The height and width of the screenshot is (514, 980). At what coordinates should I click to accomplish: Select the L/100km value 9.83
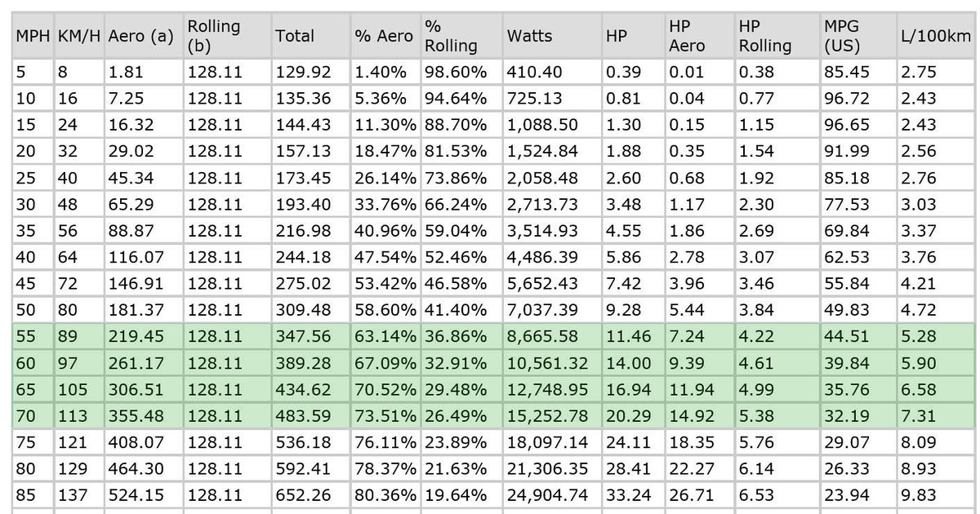point(918,494)
